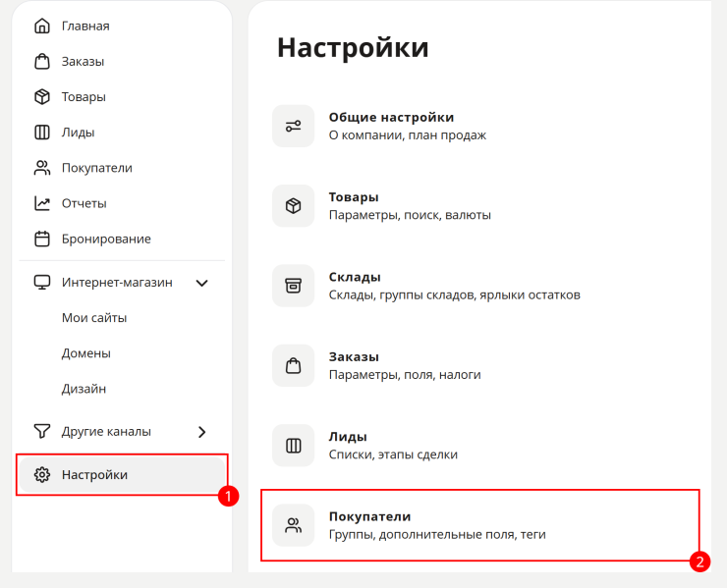Open Товары in the sidebar menu

click(x=84, y=97)
